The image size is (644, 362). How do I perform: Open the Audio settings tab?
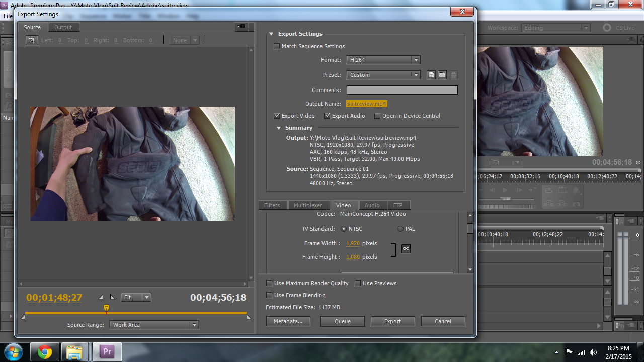[372, 205]
